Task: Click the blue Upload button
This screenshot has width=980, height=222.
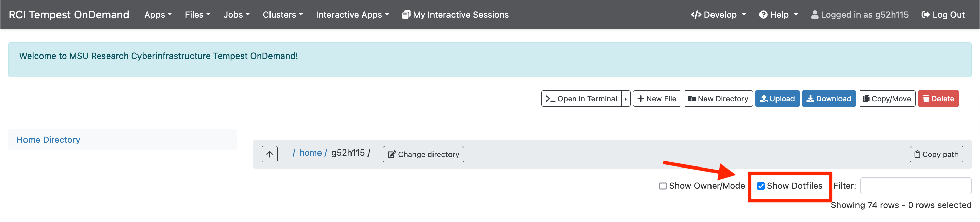Action: (x=777, y=99)
